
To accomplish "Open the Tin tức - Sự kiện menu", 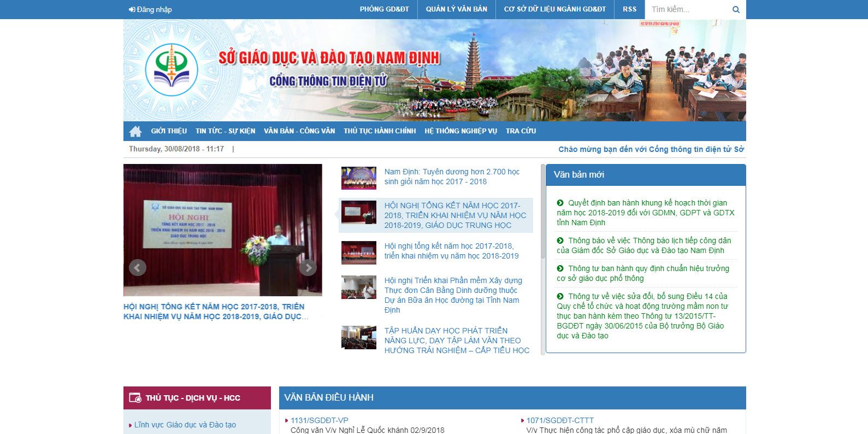I will (x=225, y=131).
